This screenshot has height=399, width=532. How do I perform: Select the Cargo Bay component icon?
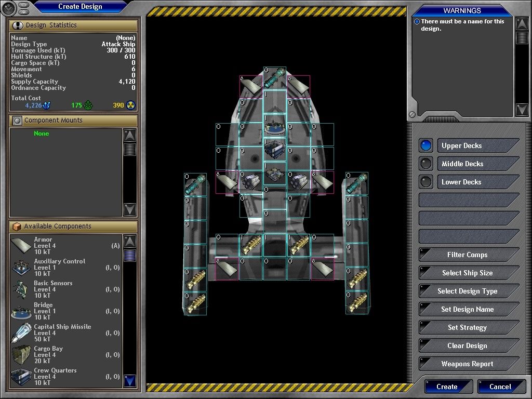point(21,354)
